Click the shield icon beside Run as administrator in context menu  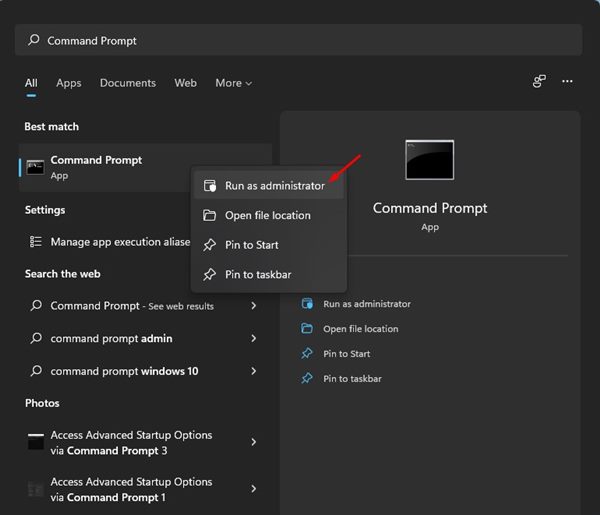(x=210, y=186)
